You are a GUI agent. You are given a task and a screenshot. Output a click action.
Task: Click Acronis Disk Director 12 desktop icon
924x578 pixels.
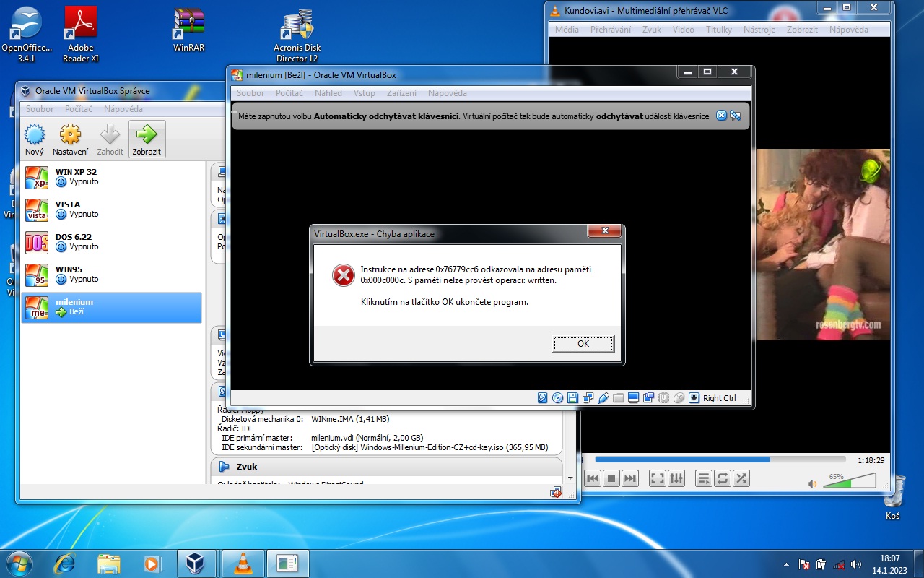coord(297,35)
